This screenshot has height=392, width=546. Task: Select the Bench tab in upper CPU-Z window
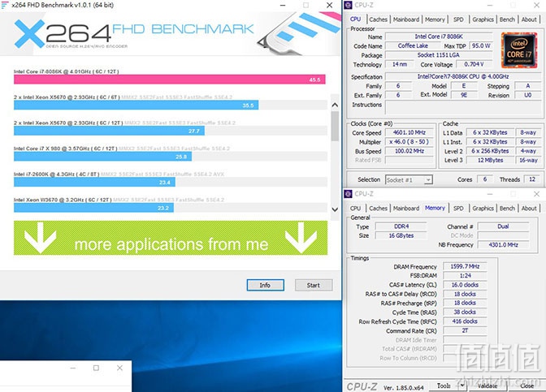point(507,19)
